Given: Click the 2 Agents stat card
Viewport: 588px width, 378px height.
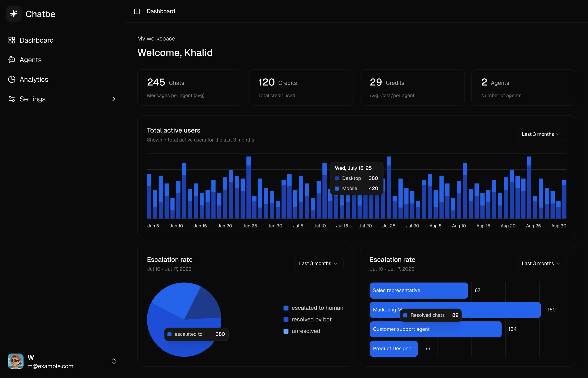Looking at the screenshot, I should pos(524,87).
